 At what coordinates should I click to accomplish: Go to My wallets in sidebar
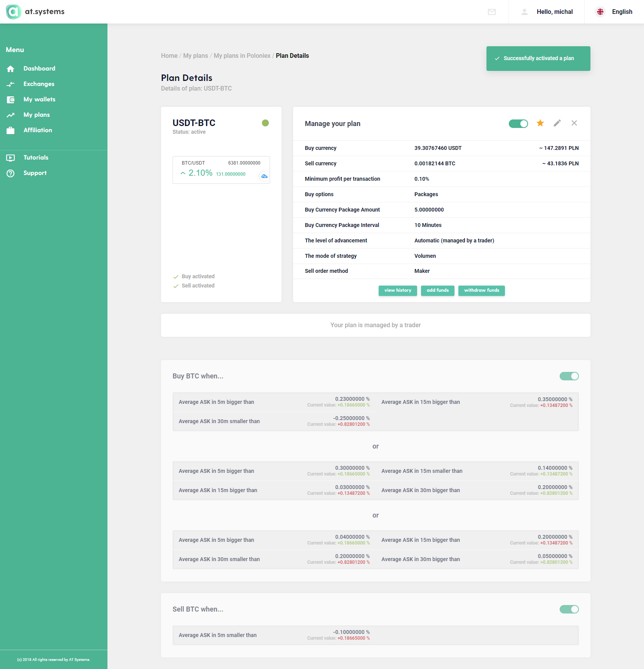click(39, 99)
